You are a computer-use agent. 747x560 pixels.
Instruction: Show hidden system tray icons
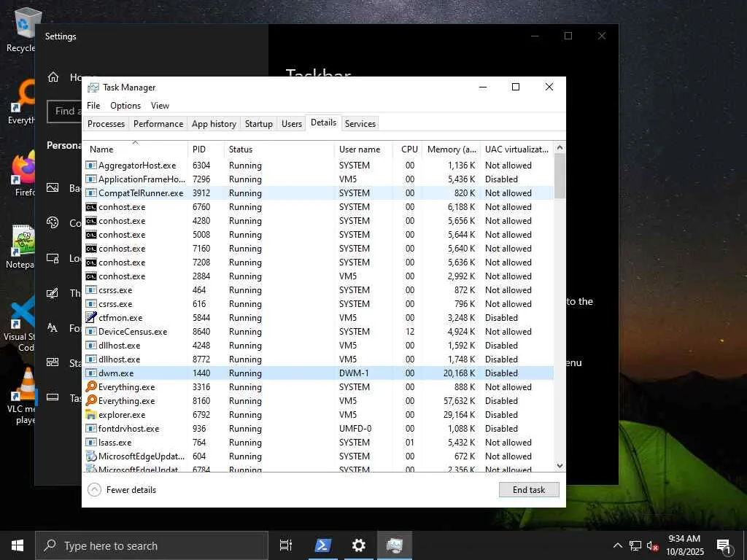pyautogui.click(x=618, y=545)
